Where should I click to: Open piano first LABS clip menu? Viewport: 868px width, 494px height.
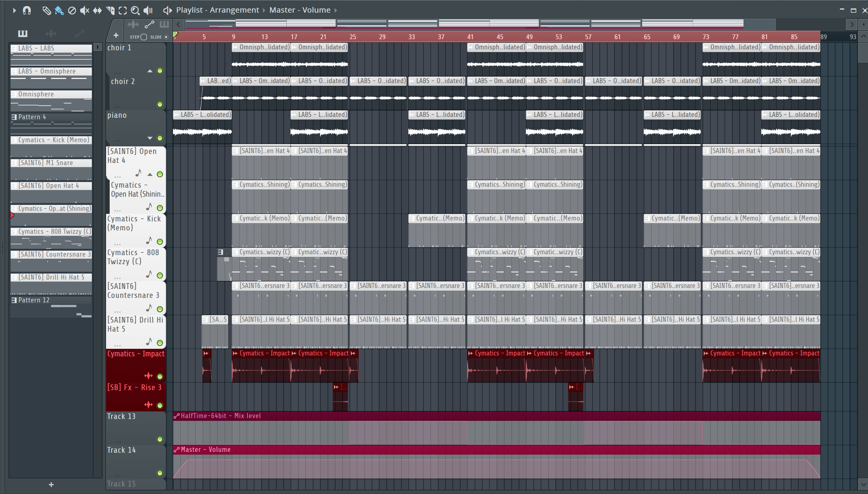(x=176, y=115)
